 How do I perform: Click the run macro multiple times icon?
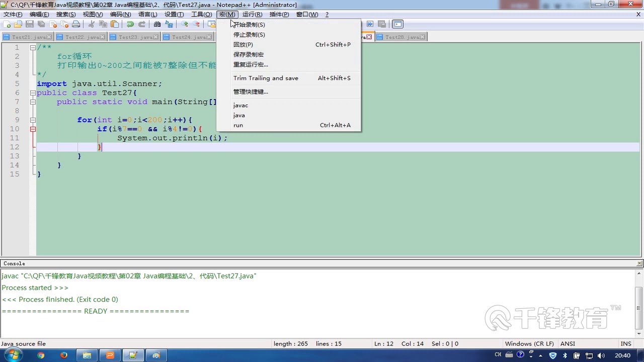coord(370,24)
